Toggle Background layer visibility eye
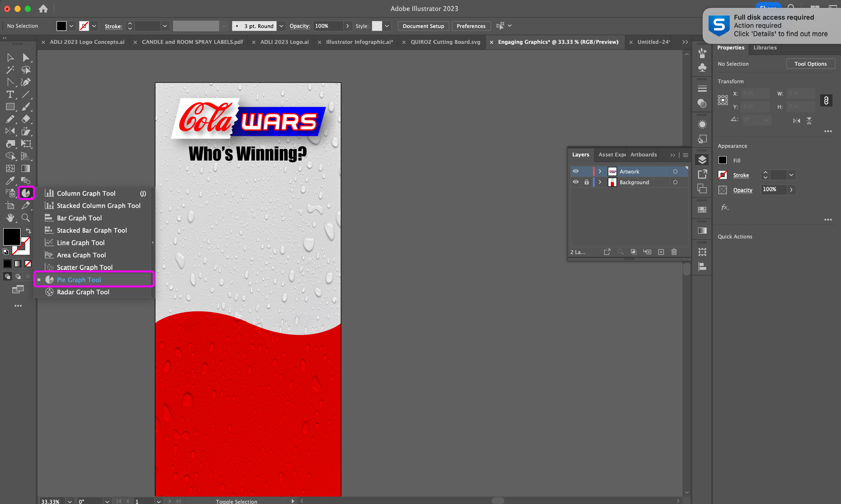Viewport: 841px width, 504px height. point(576,182)
